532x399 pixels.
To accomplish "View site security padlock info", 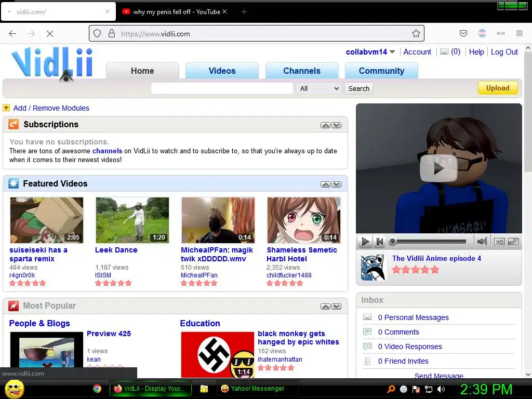I will tap(112, 34).
